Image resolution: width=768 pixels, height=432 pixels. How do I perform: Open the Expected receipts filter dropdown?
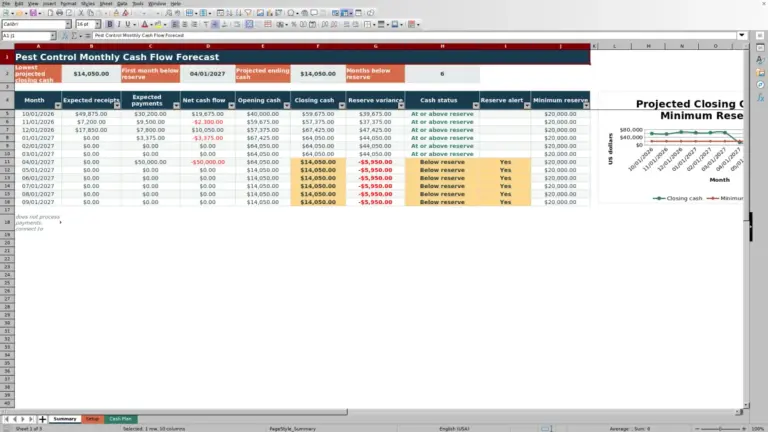(117, 106)
